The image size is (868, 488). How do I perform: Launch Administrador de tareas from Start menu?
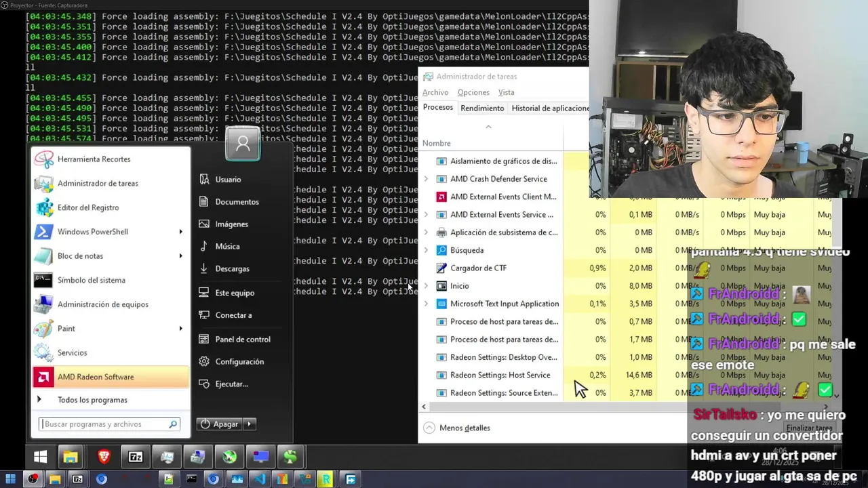[x=111, y=184]
